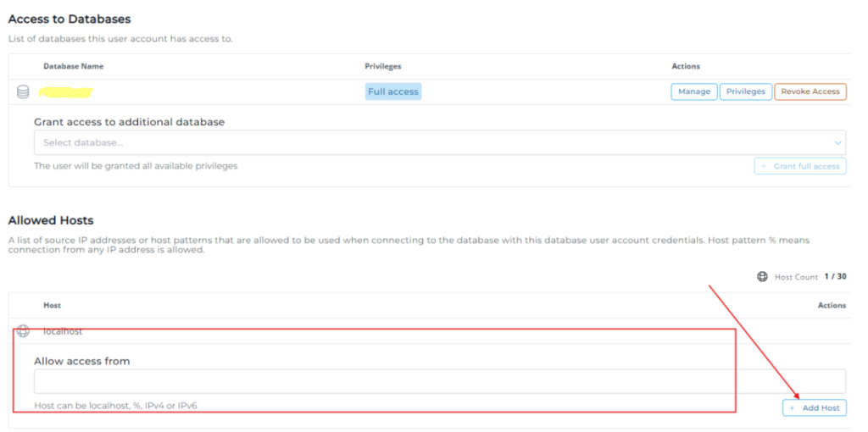
Task: Click the Grant full access button
Action: point(800,167)
